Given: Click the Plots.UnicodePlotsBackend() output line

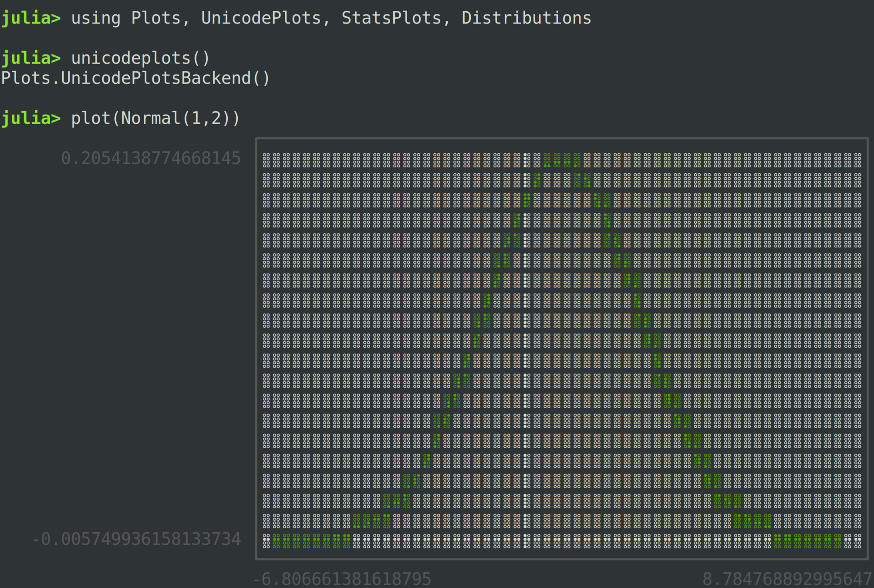Looking at the screenshot, I should coord(135,78).
